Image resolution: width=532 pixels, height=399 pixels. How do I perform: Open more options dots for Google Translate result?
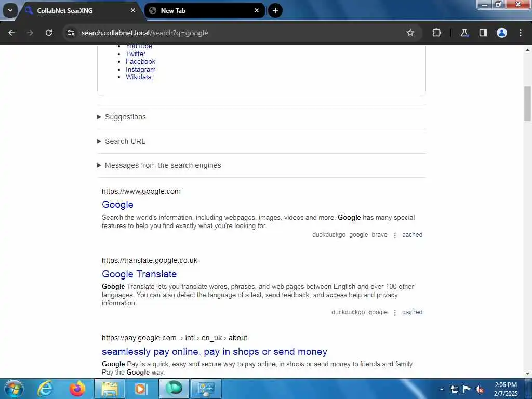click(x=395, y=312)
